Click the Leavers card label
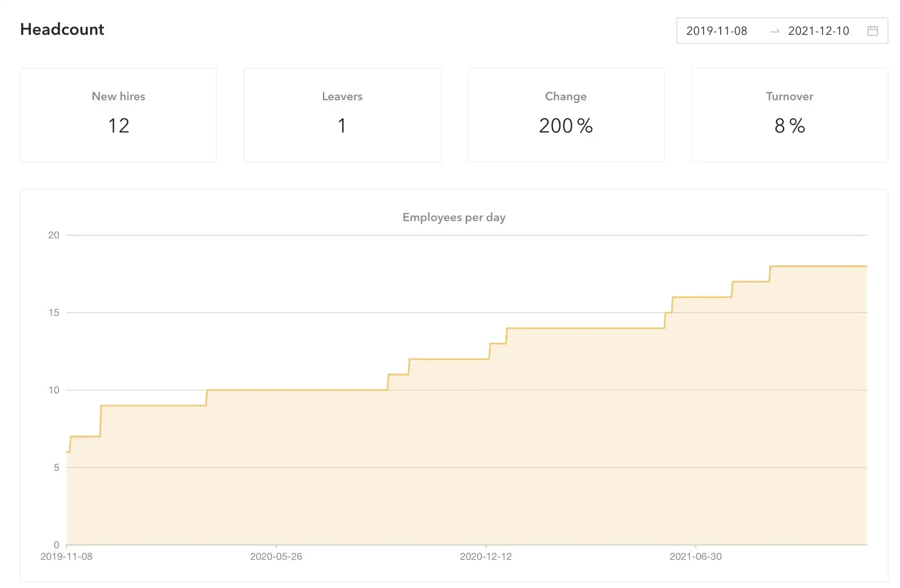This screenshot has width=900, height=588. click(342, 96)
